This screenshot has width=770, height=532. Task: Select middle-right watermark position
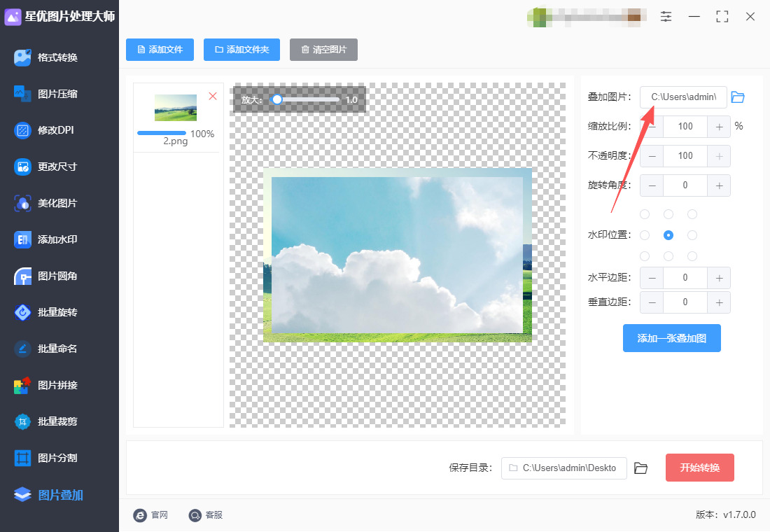coord(692,235)
